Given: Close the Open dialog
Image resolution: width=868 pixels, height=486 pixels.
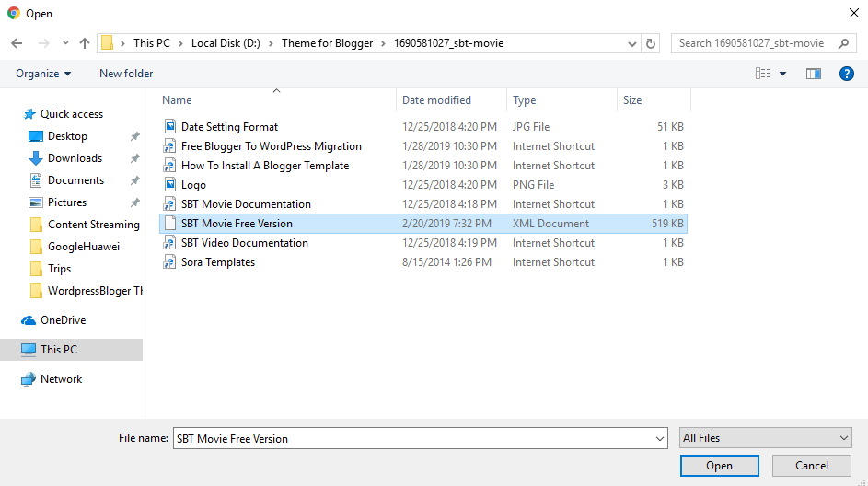Looking at the screenshot, I should [853, 13].
